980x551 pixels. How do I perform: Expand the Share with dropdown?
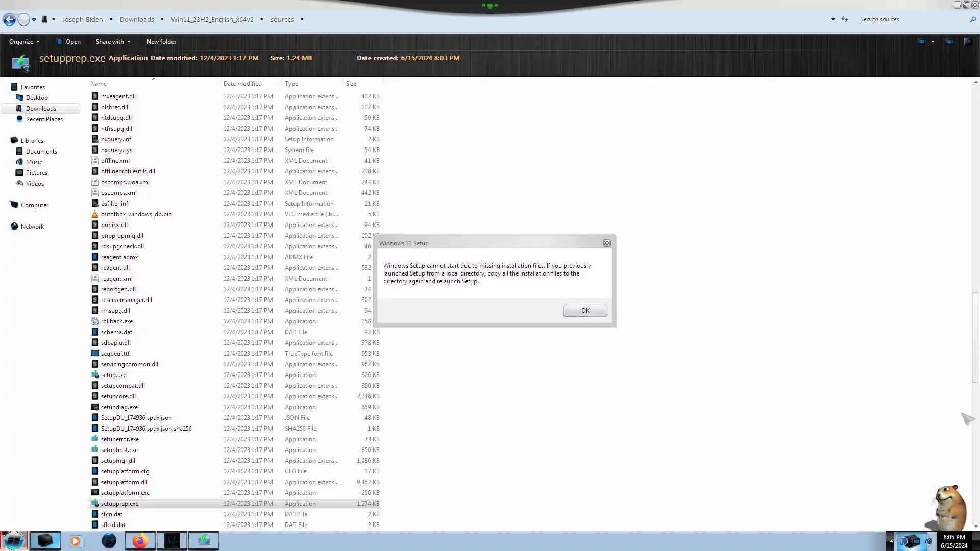[113, 42]
